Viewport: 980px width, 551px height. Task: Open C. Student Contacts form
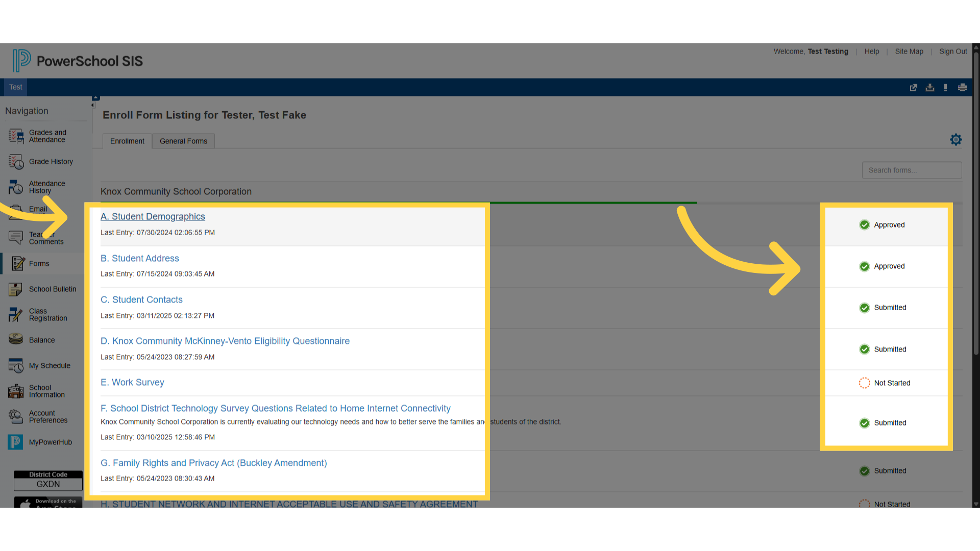click(x=141, y=299)
